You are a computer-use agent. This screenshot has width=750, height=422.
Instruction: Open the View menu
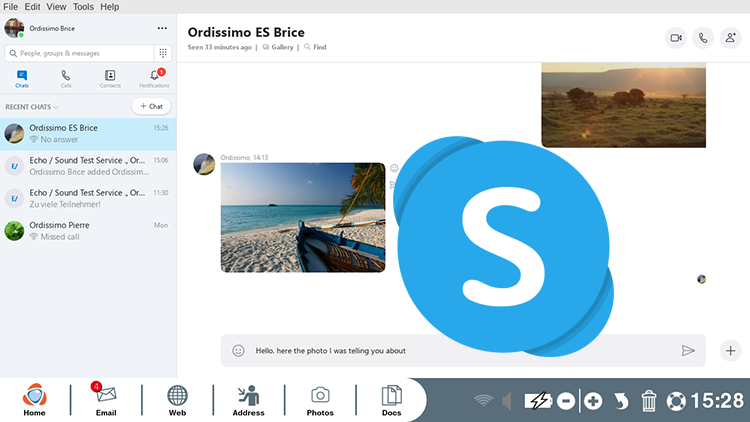[x=56, y=7]
